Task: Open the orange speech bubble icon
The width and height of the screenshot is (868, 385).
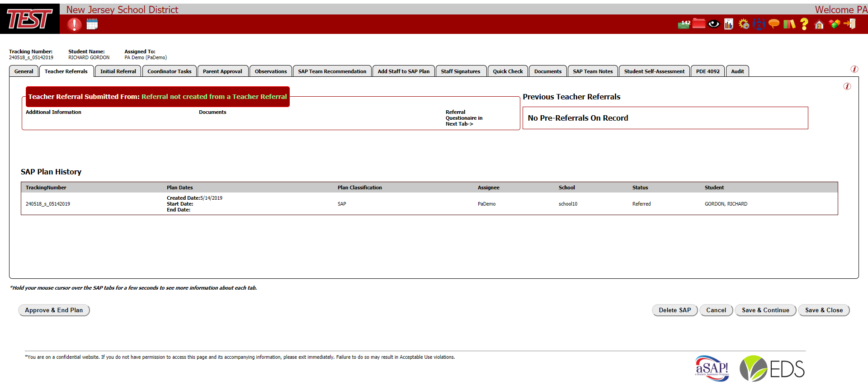Action: pos(774,24)
